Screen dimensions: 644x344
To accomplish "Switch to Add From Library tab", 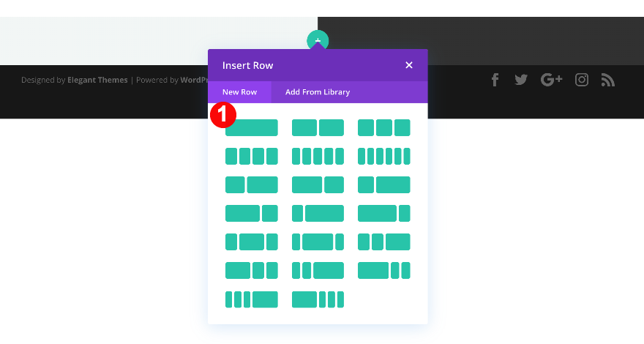I will (318, 92).
